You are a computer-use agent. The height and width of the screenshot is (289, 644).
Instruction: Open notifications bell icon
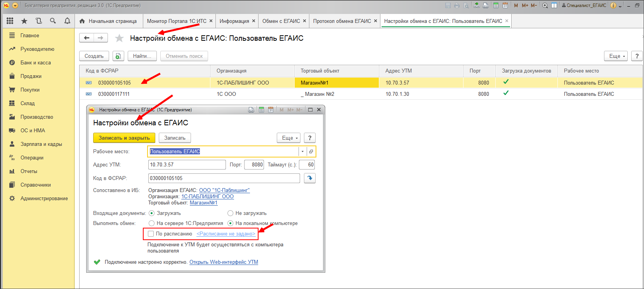tap(67, 21)
